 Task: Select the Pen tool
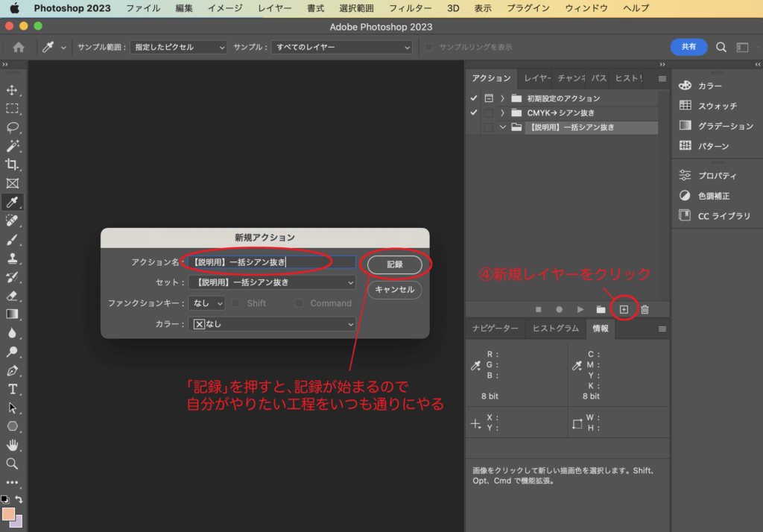coord(12,370)
